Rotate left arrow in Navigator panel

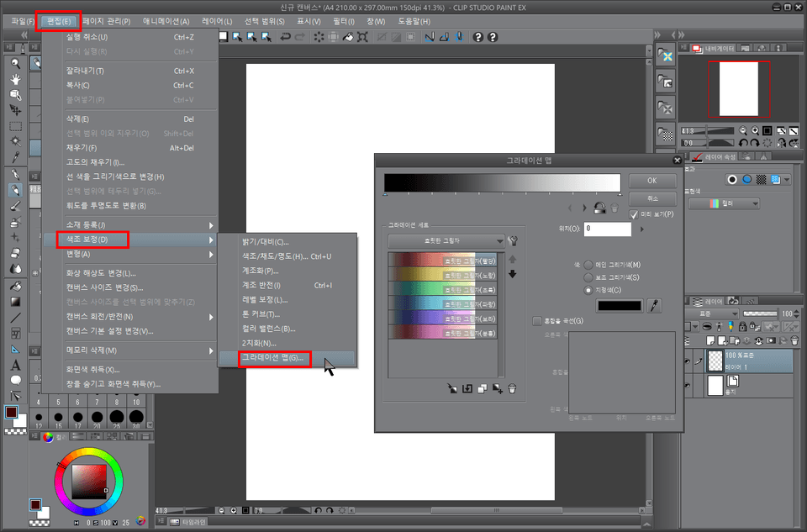coord(742,143)
